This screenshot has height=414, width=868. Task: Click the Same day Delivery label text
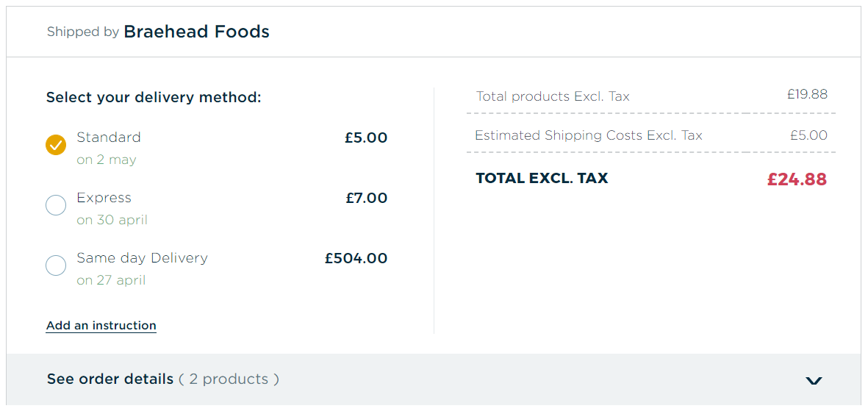tap(143, 257)
